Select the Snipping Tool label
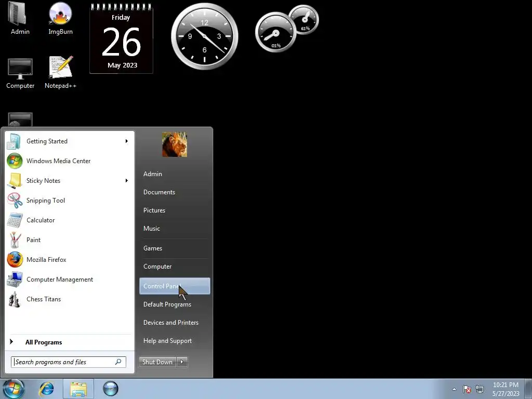Screen dimensions: 532x399 (46, 201)
